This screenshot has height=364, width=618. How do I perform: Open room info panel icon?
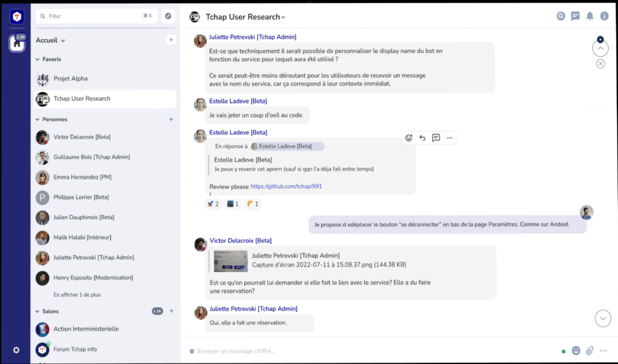604,16
